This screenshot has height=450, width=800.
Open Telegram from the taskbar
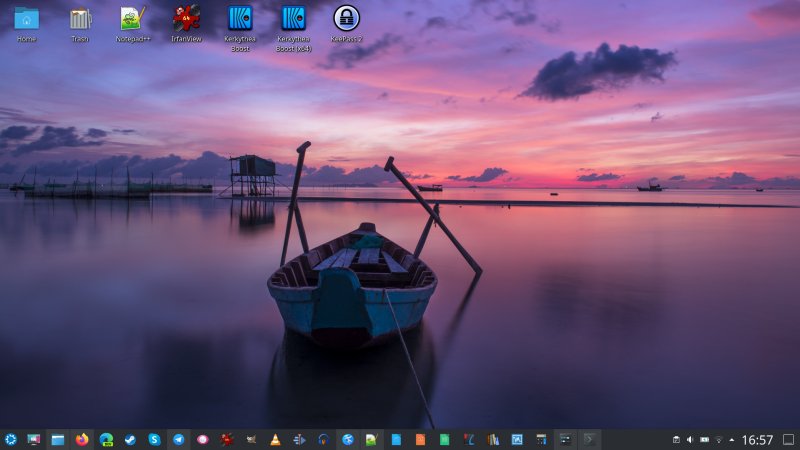(179, 439)
